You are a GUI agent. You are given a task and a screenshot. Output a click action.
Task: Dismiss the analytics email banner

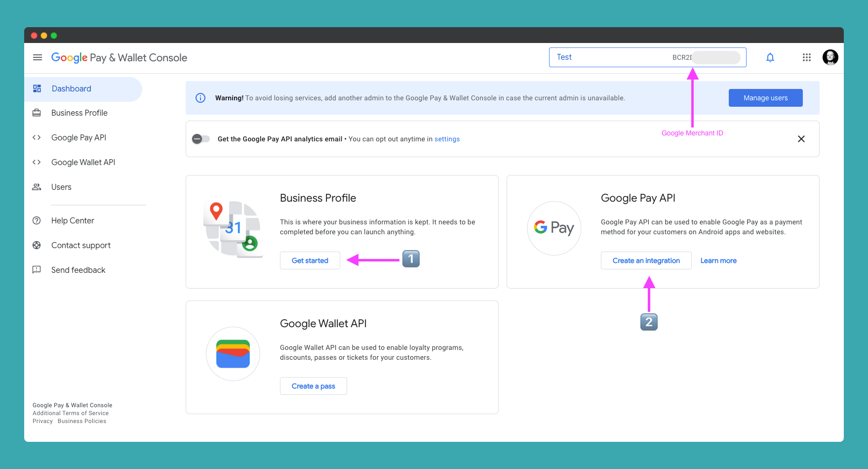coord(801,139)
